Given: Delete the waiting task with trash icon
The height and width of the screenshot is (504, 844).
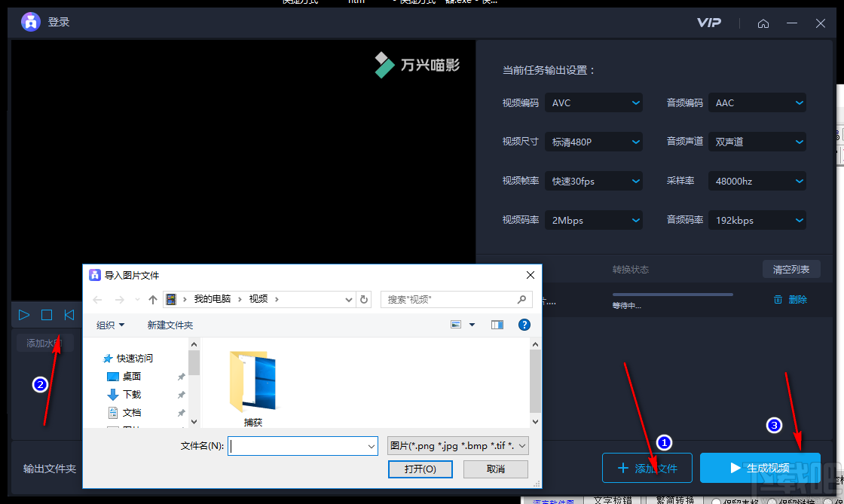Looking at the screenshot, I should pos(778,299).
